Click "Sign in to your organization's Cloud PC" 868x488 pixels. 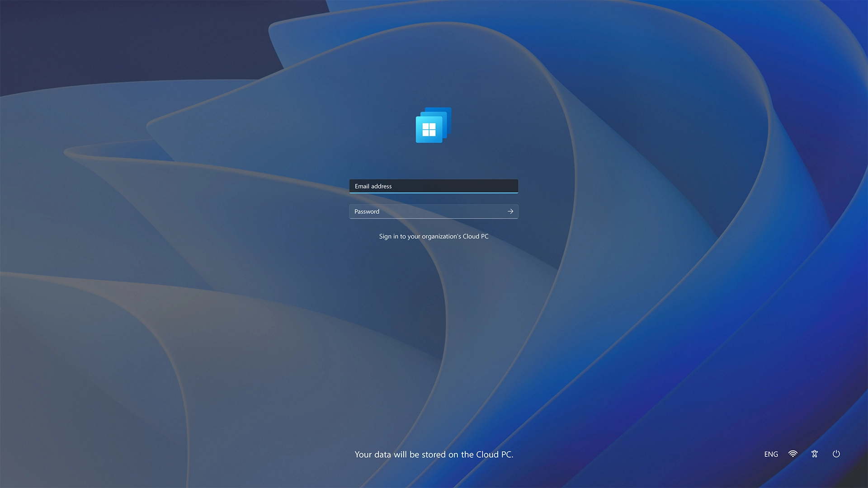(x=434, y=236)
